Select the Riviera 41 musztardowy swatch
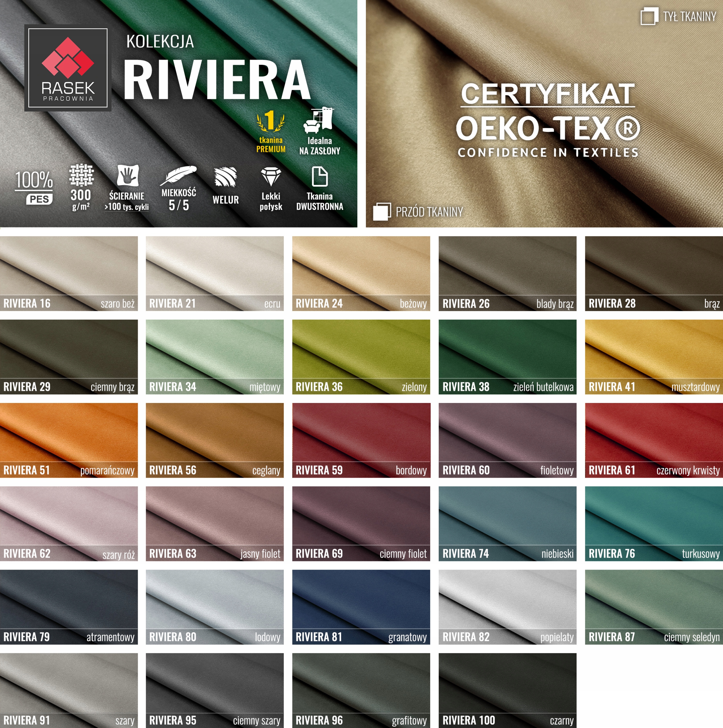The width and height of the screenshot is (723, 728). pyautogui.click(x=654, y=356)
